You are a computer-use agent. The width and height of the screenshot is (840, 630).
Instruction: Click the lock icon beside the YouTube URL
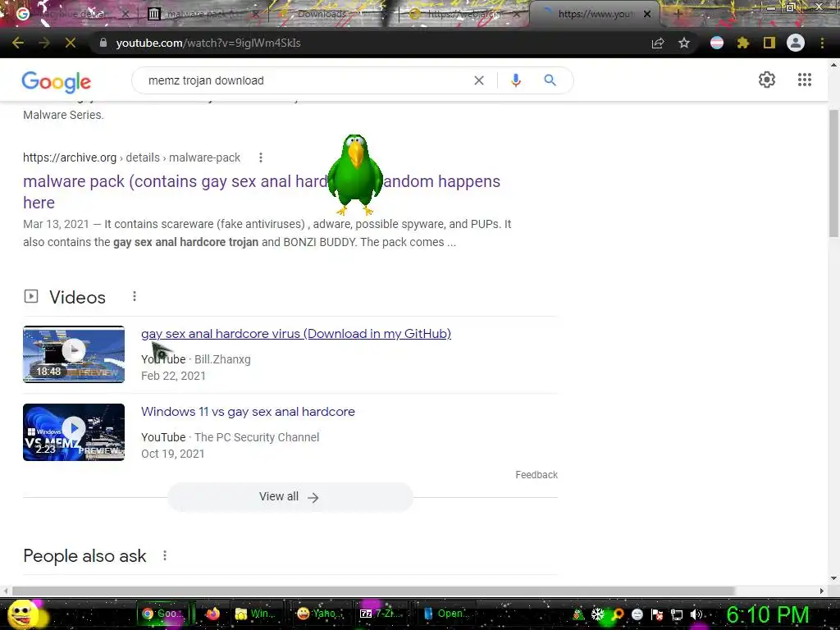103,43
